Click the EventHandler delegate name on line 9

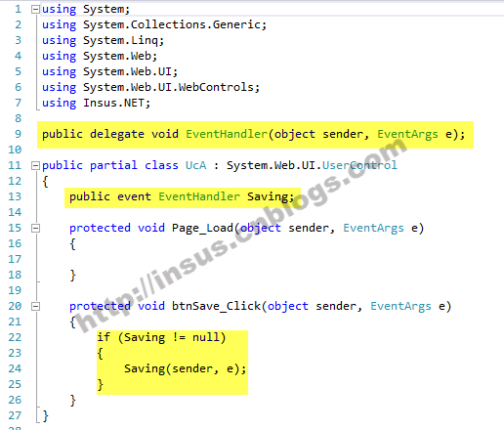(227, 134)
